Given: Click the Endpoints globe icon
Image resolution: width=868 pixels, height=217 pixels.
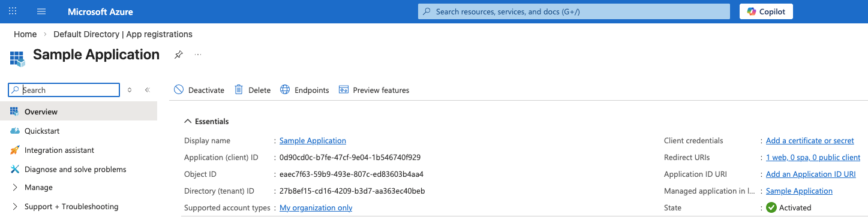Looking at the screenshot, I should pyautogui.click(x=285, y=90).
